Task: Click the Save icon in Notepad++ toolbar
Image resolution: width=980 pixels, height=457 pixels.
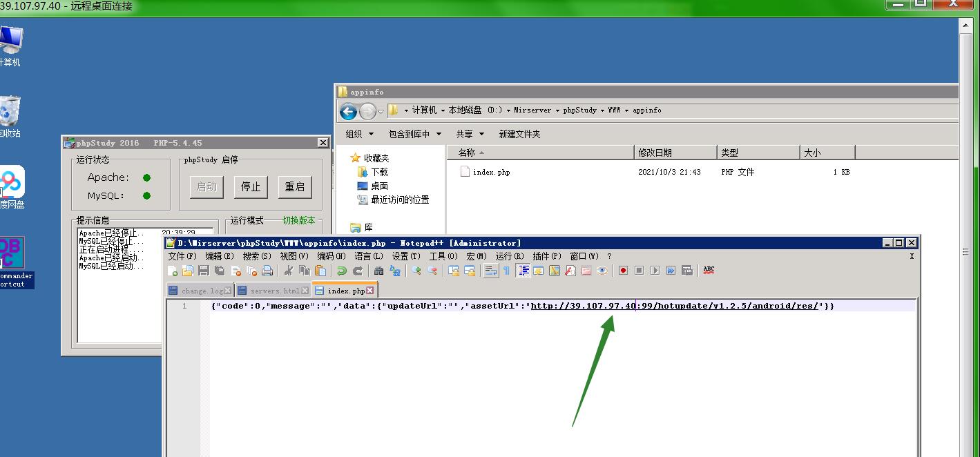Action: pyautogui.click(x=204, y=271)
